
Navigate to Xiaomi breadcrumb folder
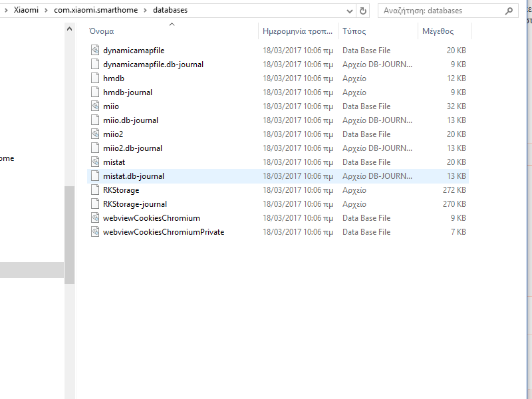pos(26,11)
